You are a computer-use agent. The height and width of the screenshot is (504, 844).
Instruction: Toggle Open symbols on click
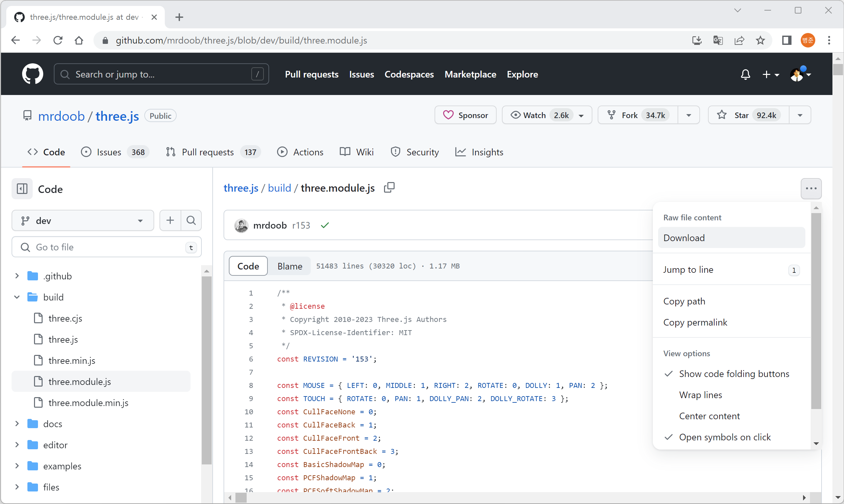point(724,437)
